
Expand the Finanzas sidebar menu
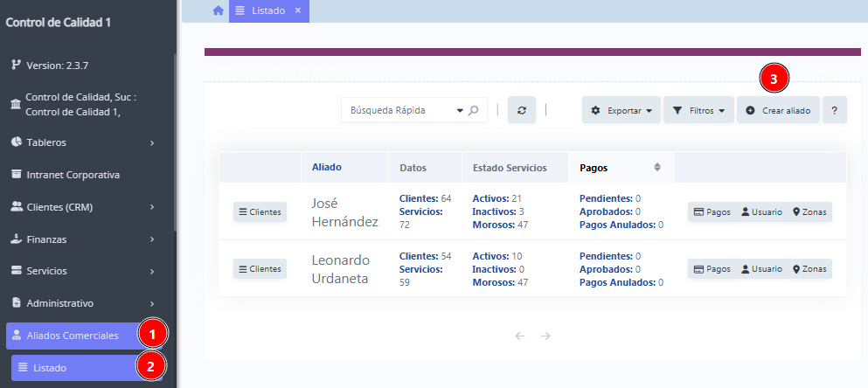83,239
